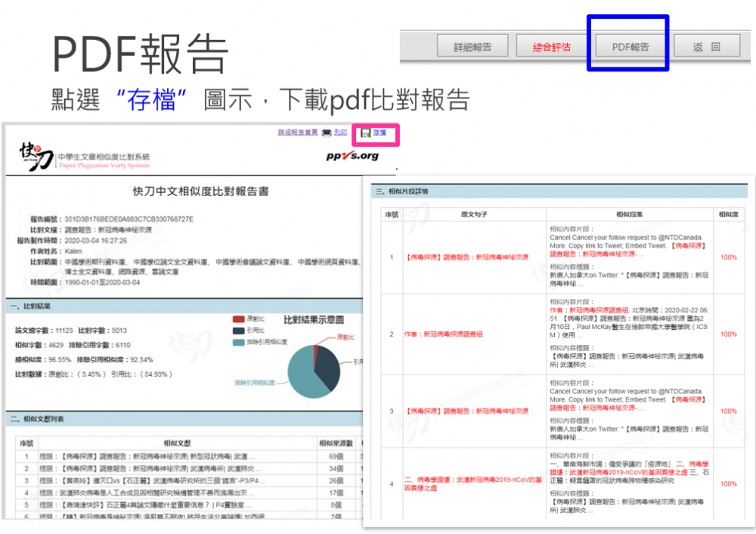Click the printer icon next to 列印
756x534 pixels.
tap(326, 132)
